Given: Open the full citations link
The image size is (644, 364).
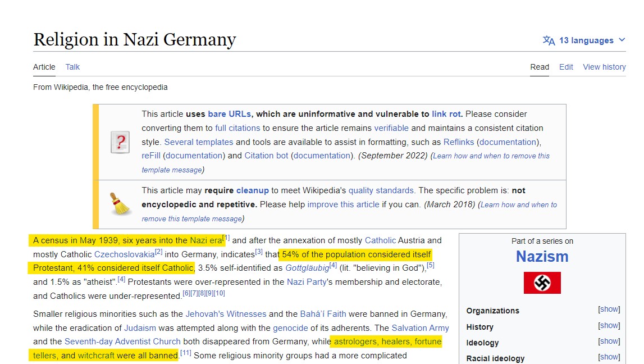Looking at the screenshot, I should point(237,128).
